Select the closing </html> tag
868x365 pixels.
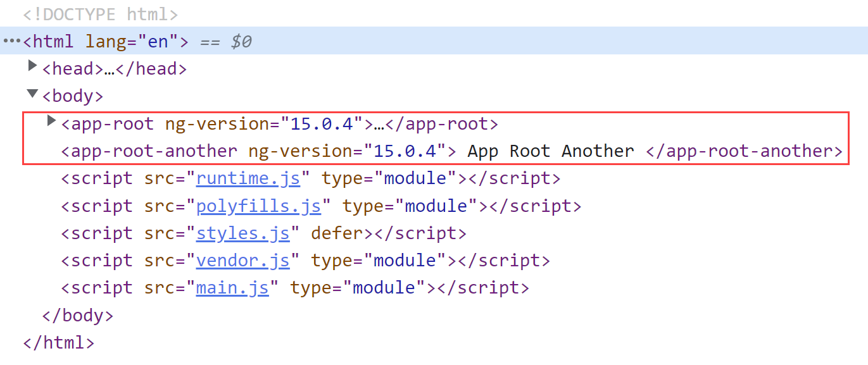point(59,342)
